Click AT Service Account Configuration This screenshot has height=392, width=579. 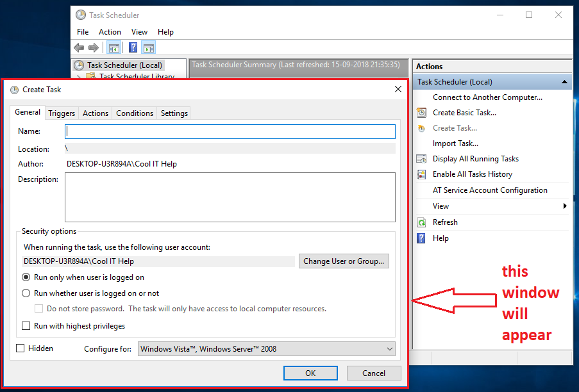click(490, 190)
